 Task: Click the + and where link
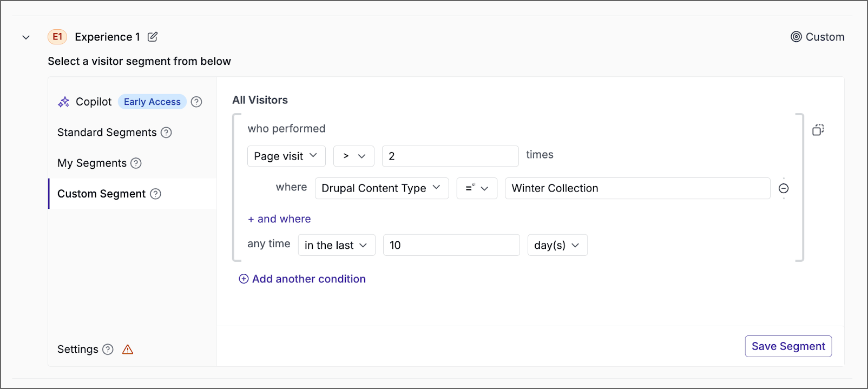(279, 219)
